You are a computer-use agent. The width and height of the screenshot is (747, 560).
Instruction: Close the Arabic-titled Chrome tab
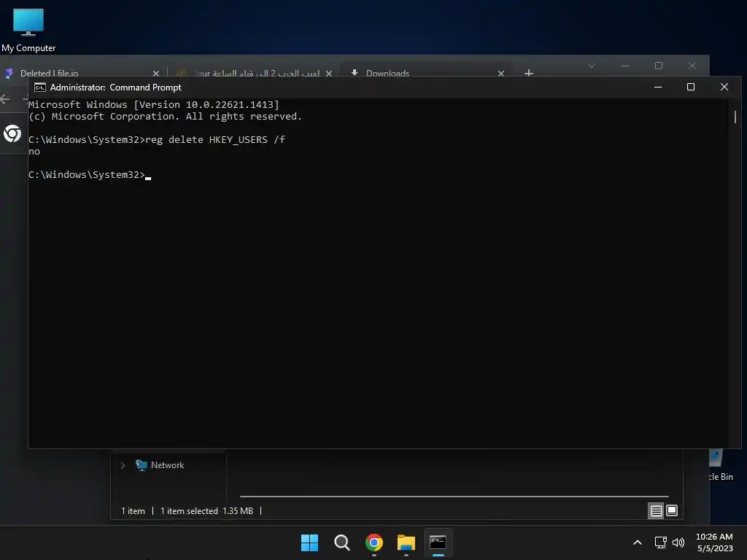(329, 73)
